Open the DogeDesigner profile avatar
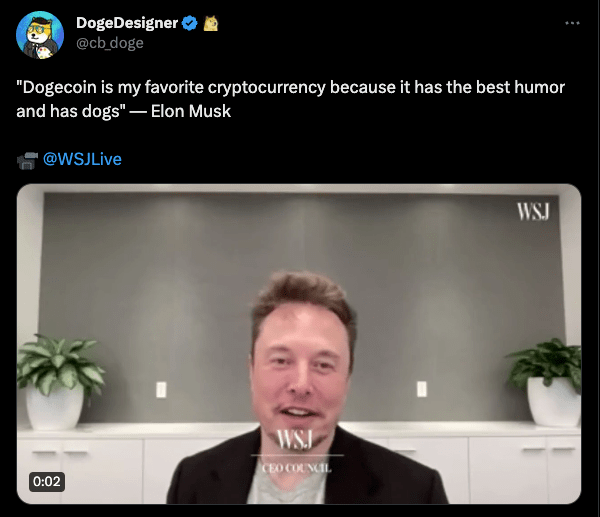Screen dimensions: 600x517 pyautogui.click(x=40, y=35)
